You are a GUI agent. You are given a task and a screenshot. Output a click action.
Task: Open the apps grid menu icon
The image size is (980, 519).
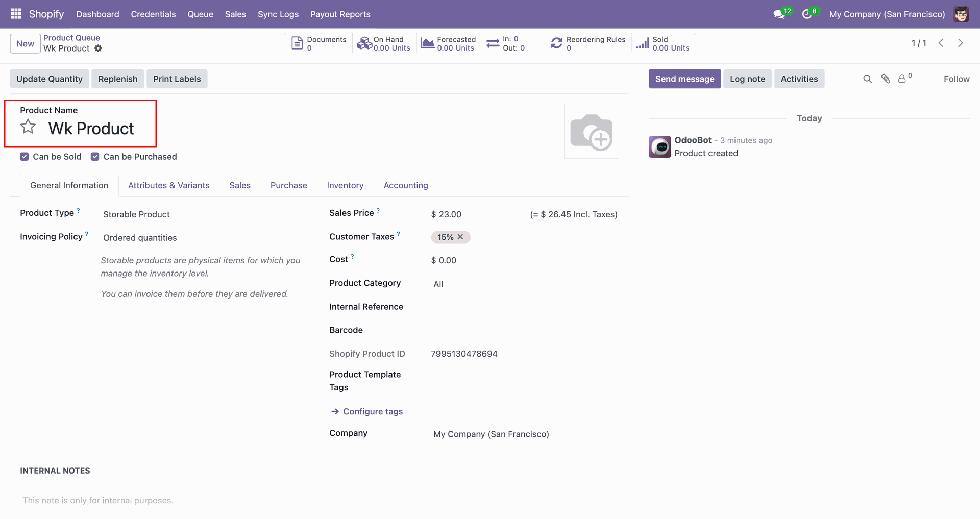pos(16,14)
